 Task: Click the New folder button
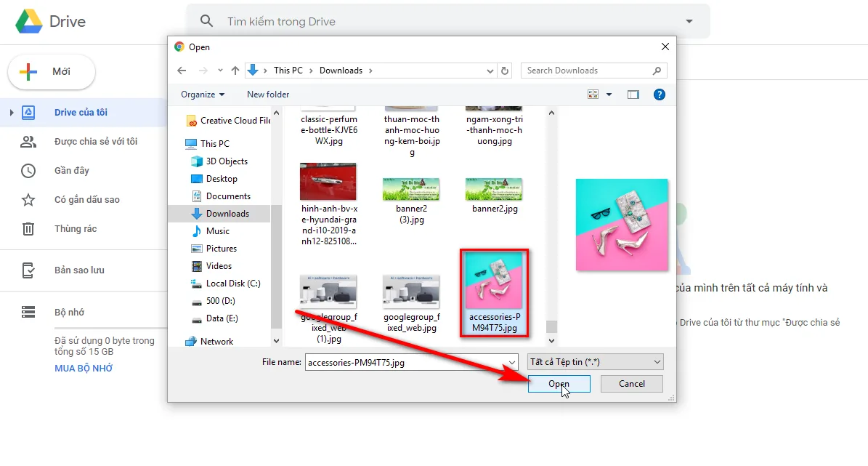pyautogui.click(x=268, y=95)
